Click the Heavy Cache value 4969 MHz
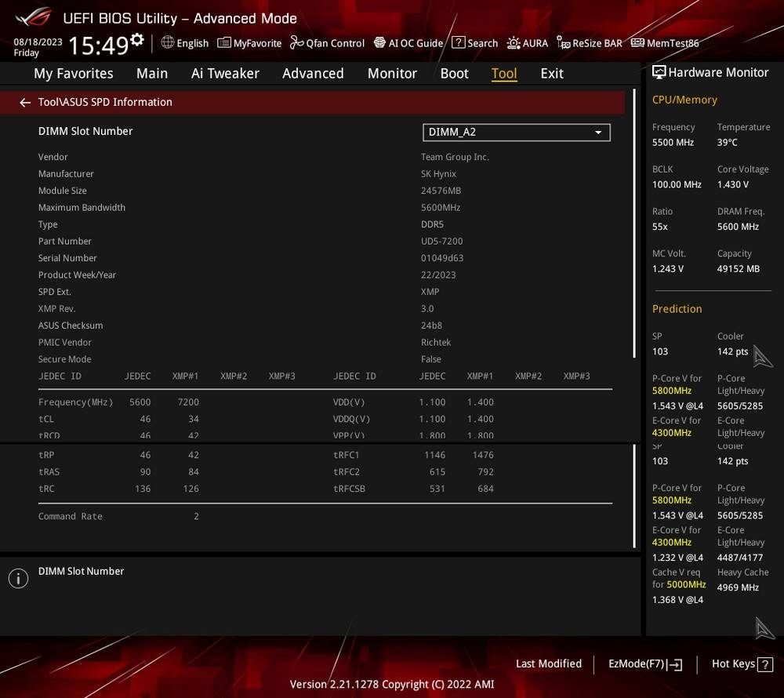 738,587
